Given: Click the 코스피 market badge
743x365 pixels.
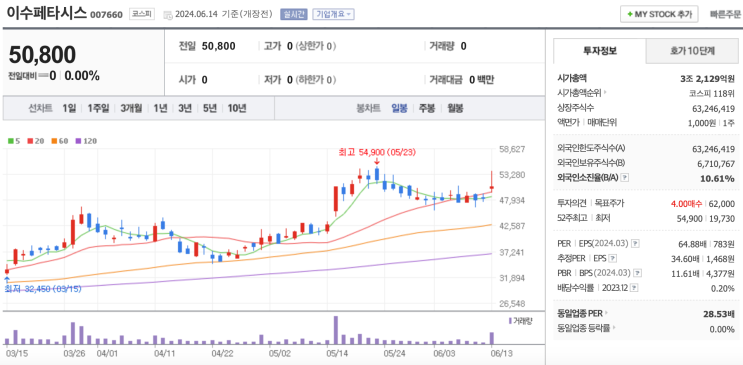Looking at the screenshot, I should [142, 14].
